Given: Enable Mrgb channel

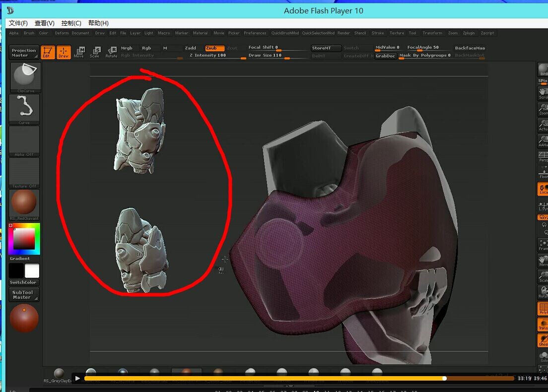Looking at the screenshot, I should [127, 48].
